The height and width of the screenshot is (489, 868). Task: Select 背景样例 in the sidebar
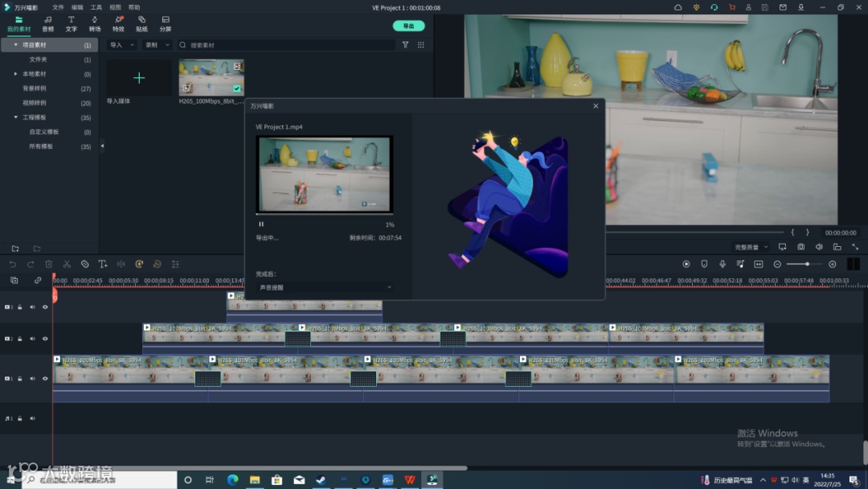[35, 88]
